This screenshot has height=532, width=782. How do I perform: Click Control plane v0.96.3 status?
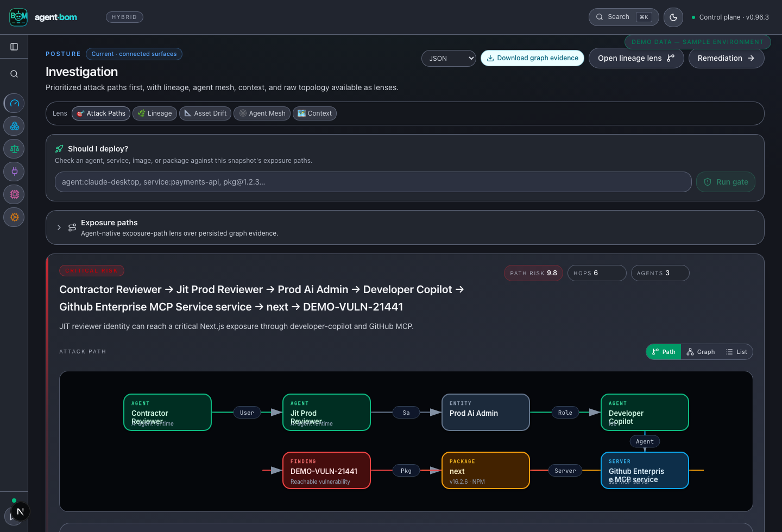pos(730,17)
